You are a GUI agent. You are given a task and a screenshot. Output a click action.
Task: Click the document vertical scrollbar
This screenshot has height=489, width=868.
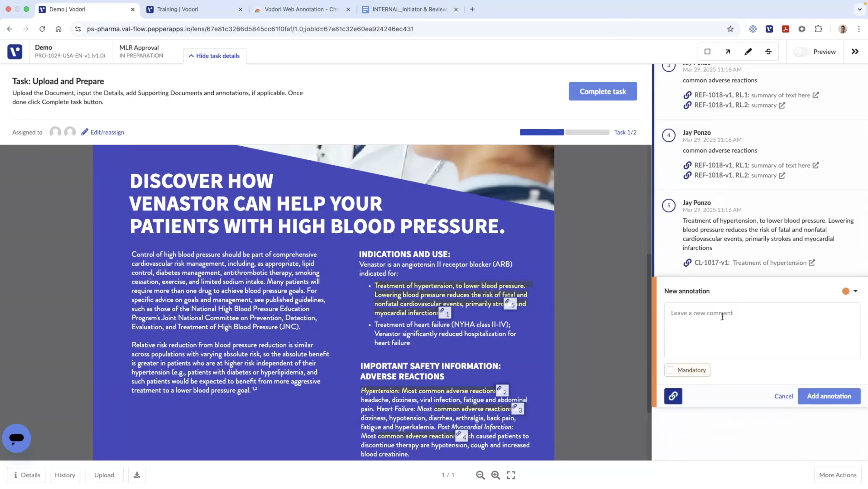(x=649, y=333)
